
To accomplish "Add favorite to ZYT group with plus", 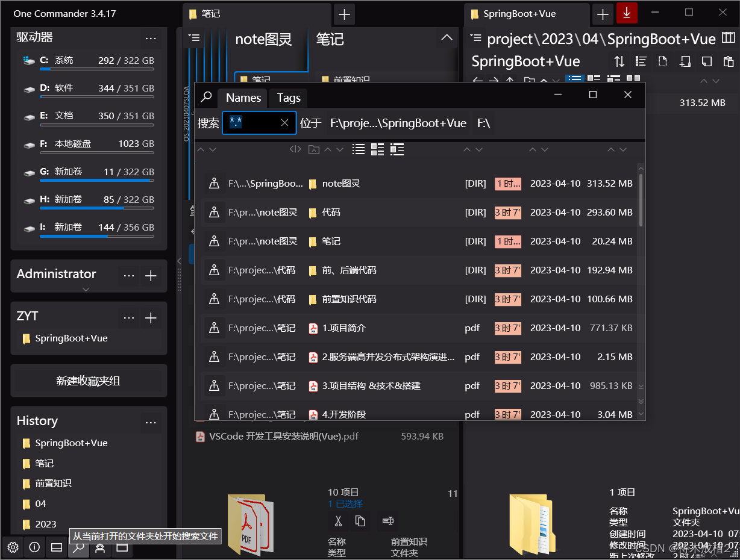I will click(151, 317).
